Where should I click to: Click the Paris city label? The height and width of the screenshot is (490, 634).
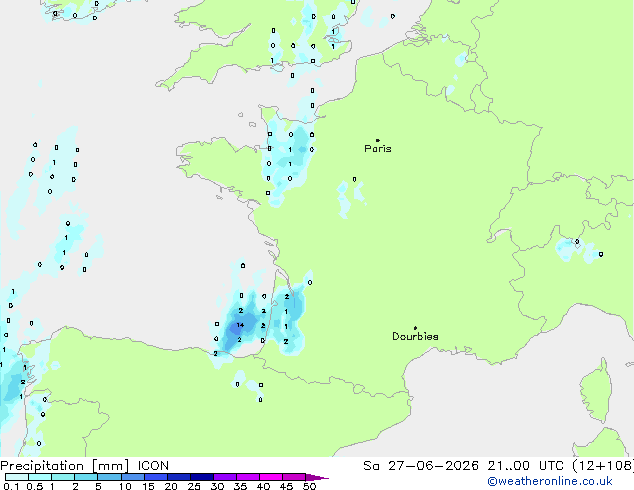tap(378, 149)
